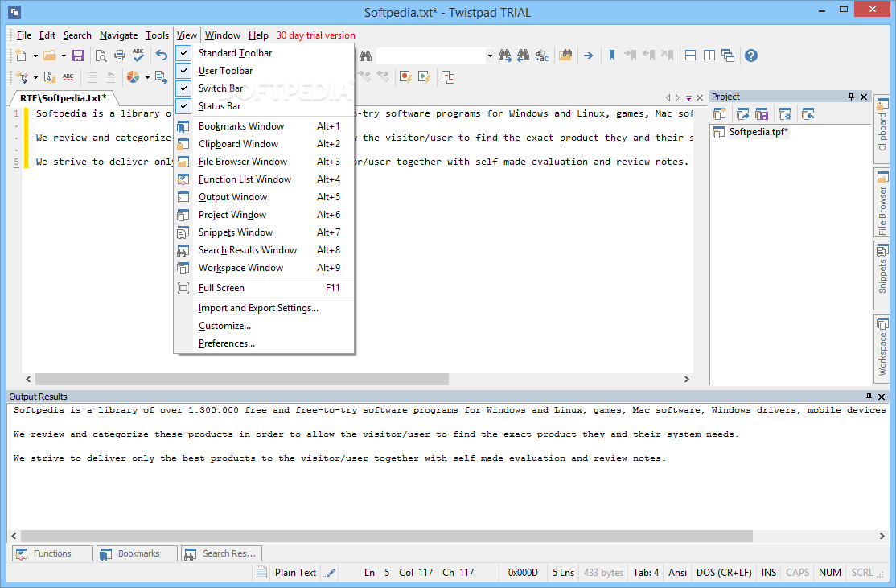Split window vertically using the toolbar icon

709,56
